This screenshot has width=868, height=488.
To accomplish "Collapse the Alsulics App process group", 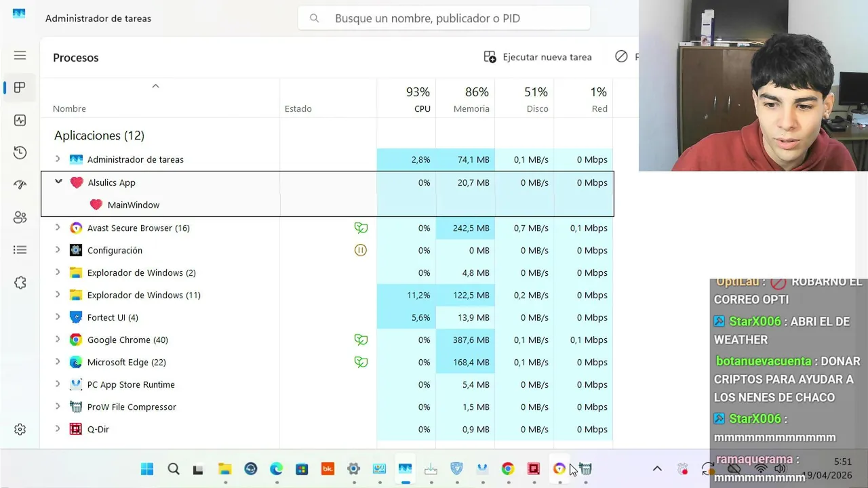I will click(58, 182).
